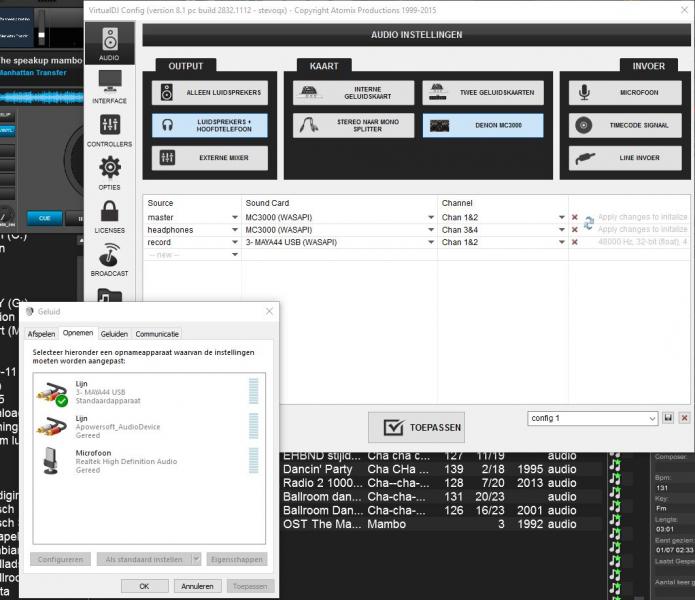Enable Line Invoer input option
Viewport: 695px width, 600px height.
pos(625,158)
